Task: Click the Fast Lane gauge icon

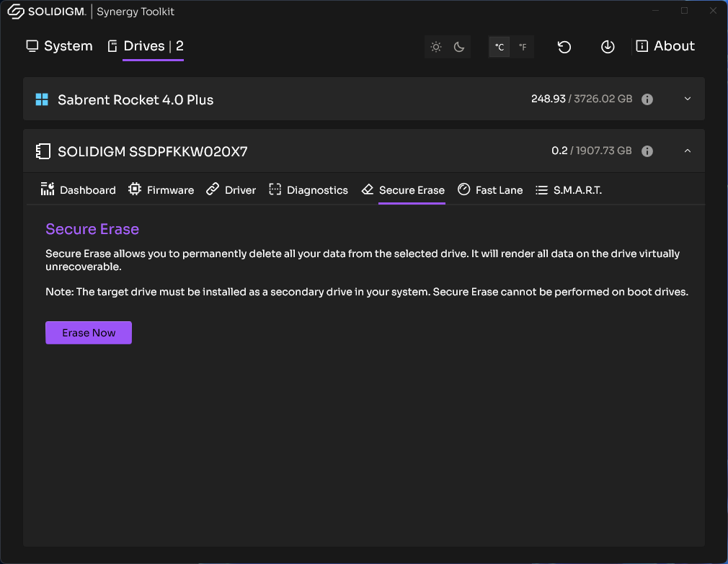Action: point(463,189)
